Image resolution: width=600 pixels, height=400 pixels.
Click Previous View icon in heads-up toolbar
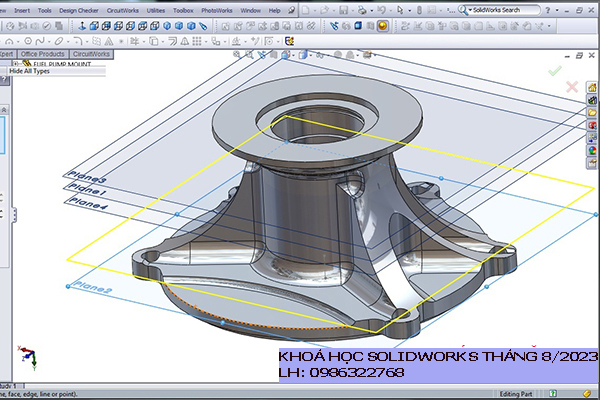pyautogui.click(x=261, y=55)
